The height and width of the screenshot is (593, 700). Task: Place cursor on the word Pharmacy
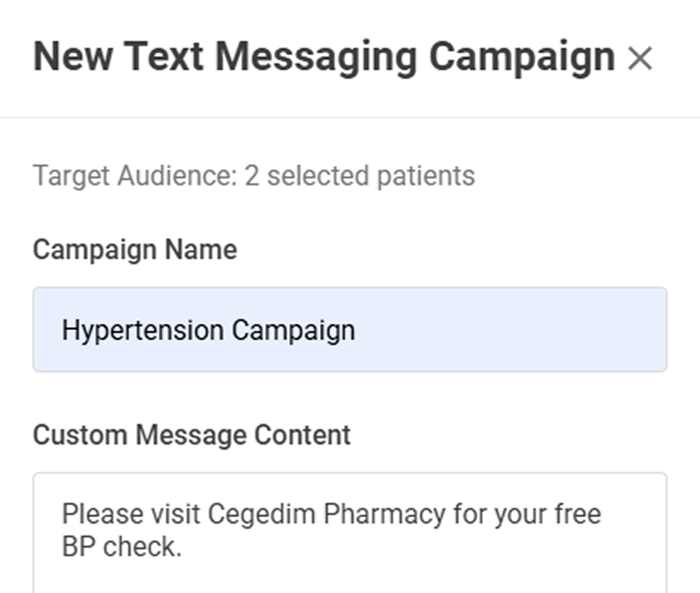[x=384, y=515]
